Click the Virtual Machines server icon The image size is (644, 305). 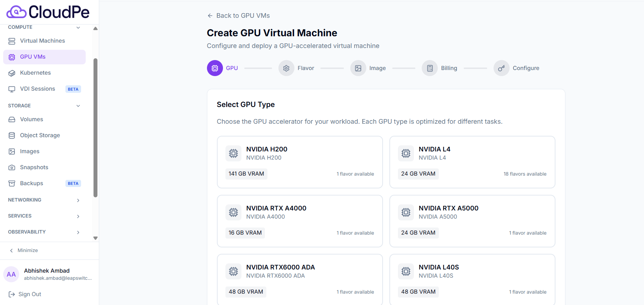pos(12,41)
